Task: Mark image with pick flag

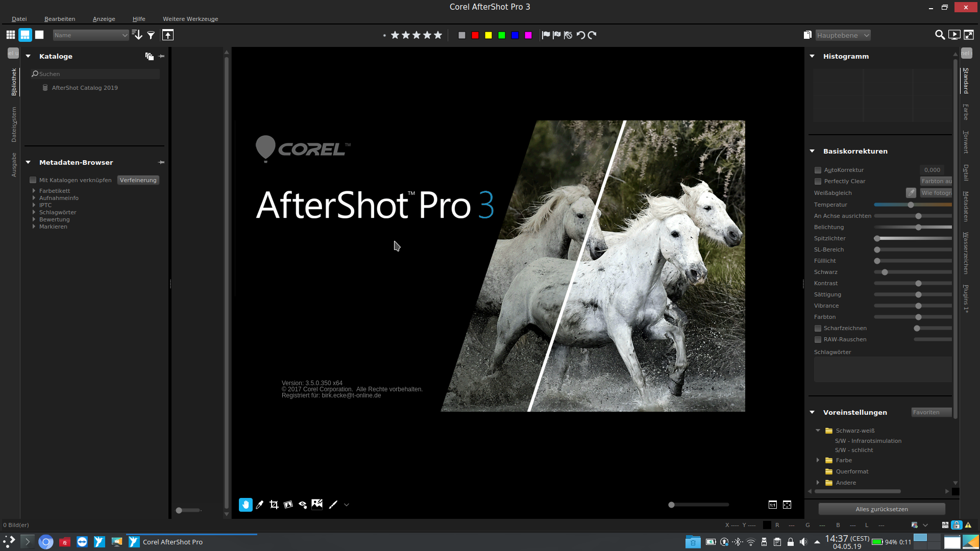Action: [x=546, y=35]
